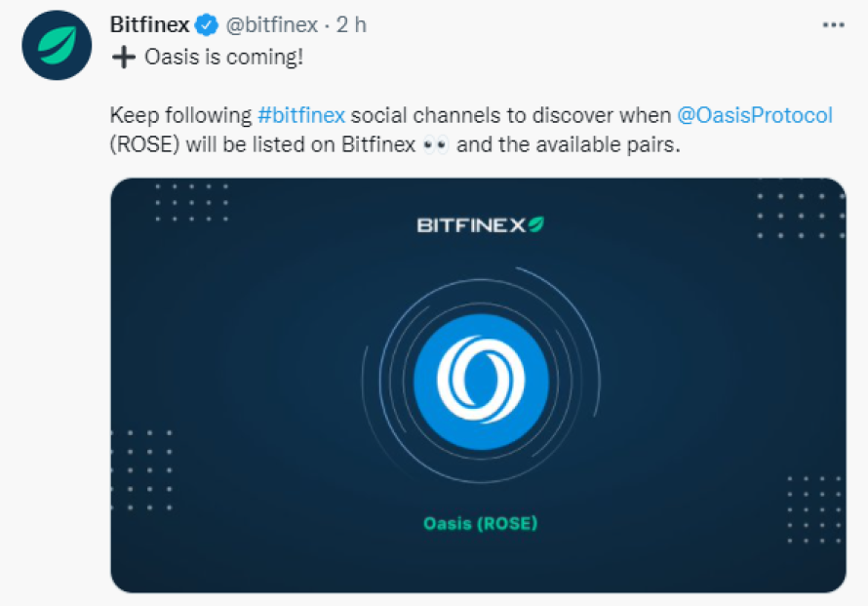
Task: Click the 'Oasis is coming!' text
Action: [223, 57]
